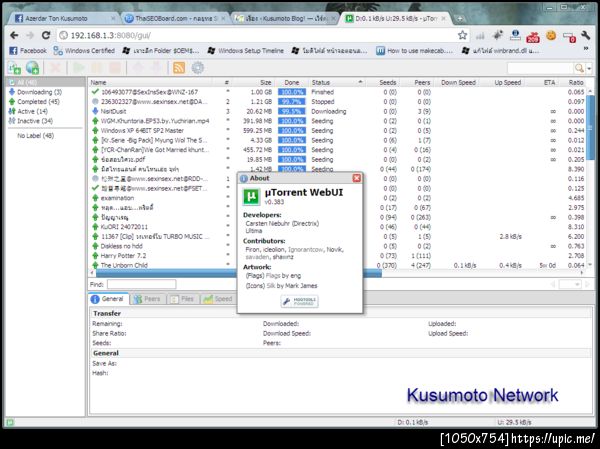Click the orange face extension icon
Screen dimensions: 600x449
click(x=551, y=36)
